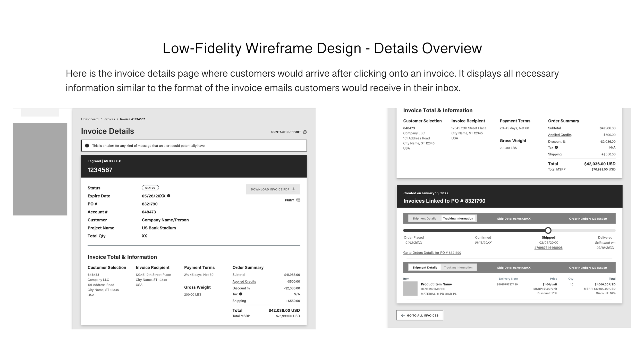Click the back arrow on Go To All Invoices
The width and height of the screenshot is (644, 340).
click(403, 315)
